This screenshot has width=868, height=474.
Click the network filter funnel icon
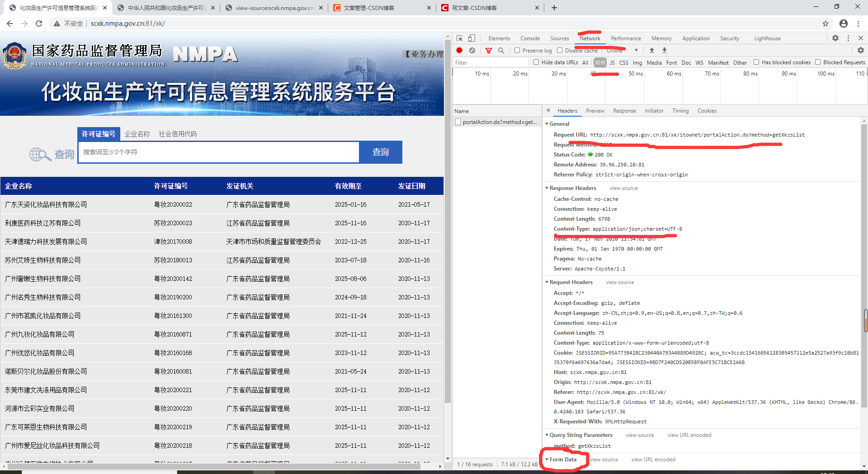[x=489, y=50]
